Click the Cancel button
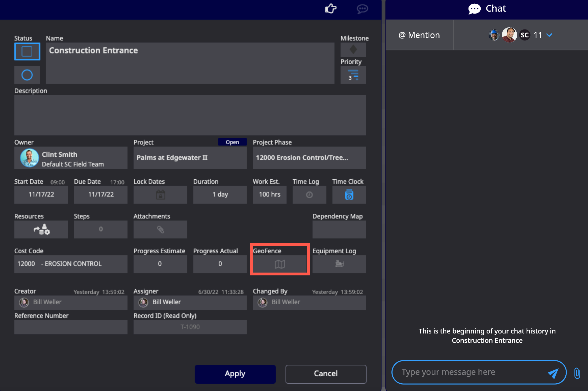This screenshot has height=391, width=588. 326,374
